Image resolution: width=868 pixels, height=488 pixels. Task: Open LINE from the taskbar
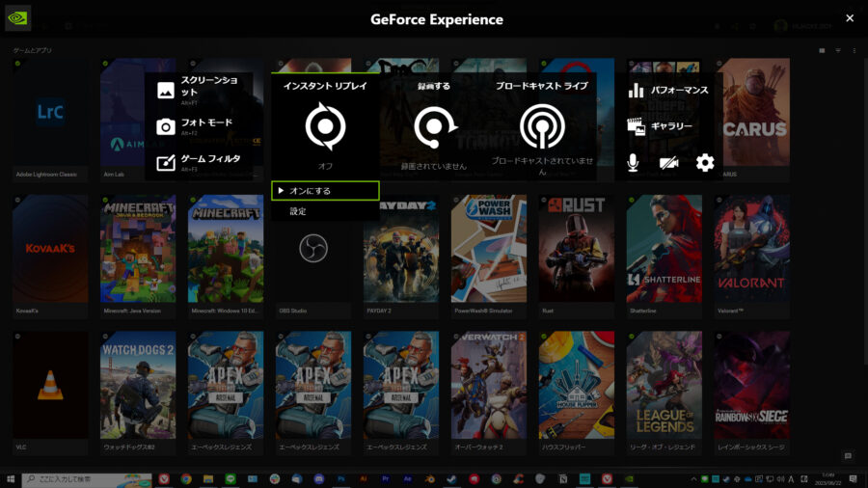231,479
